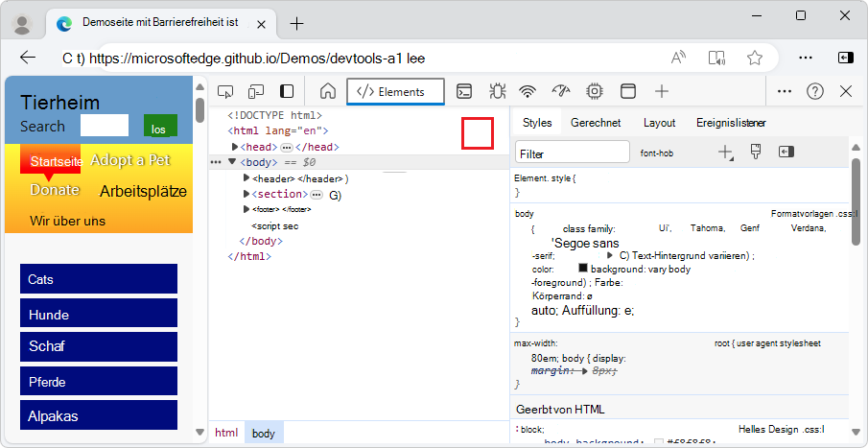Open the Schaf category link
Viewport: 868px width, 448px height.
point(99,346)
